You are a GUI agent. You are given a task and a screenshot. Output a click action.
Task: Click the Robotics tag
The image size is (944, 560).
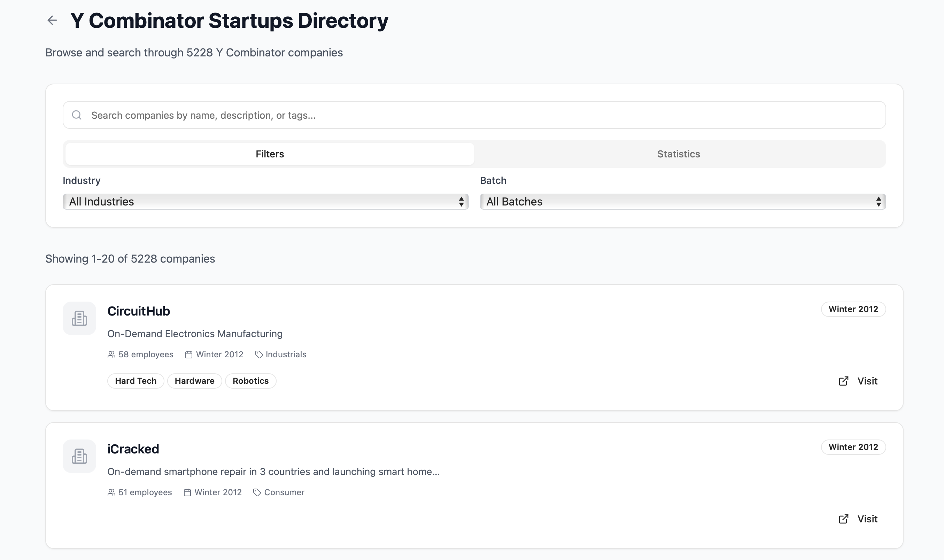(x=250, y=381)
